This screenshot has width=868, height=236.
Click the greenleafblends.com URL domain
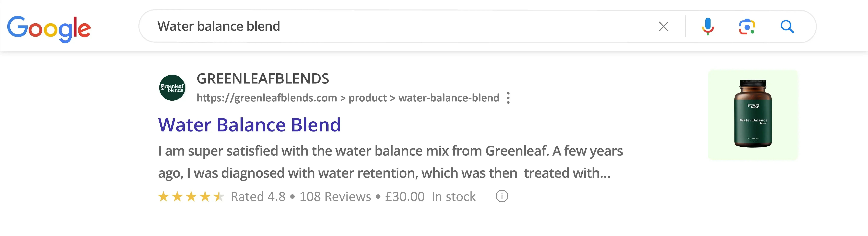(267, 98)
